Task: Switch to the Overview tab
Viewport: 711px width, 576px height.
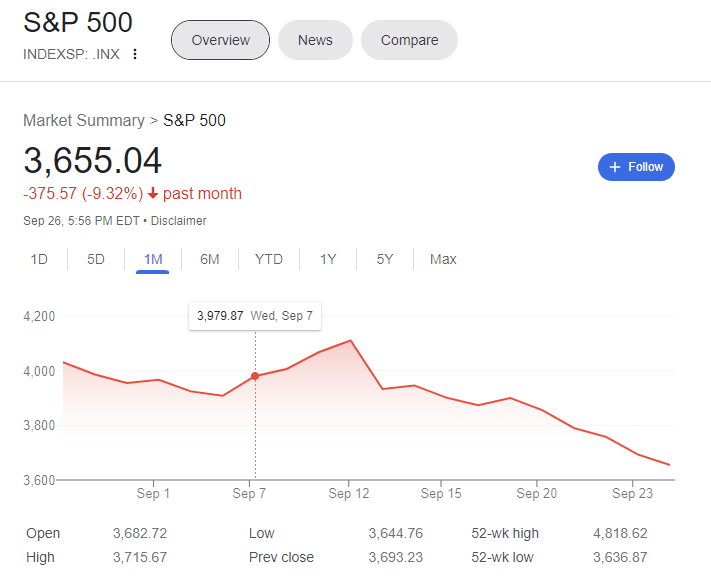Action: (x=220, y=40)
